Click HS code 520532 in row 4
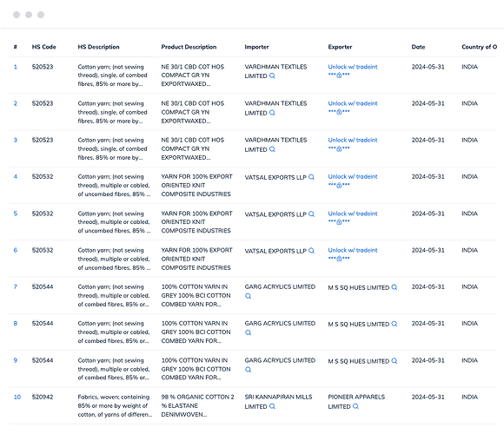The height and width of the screenshot is (434, 504). point(43,176)
